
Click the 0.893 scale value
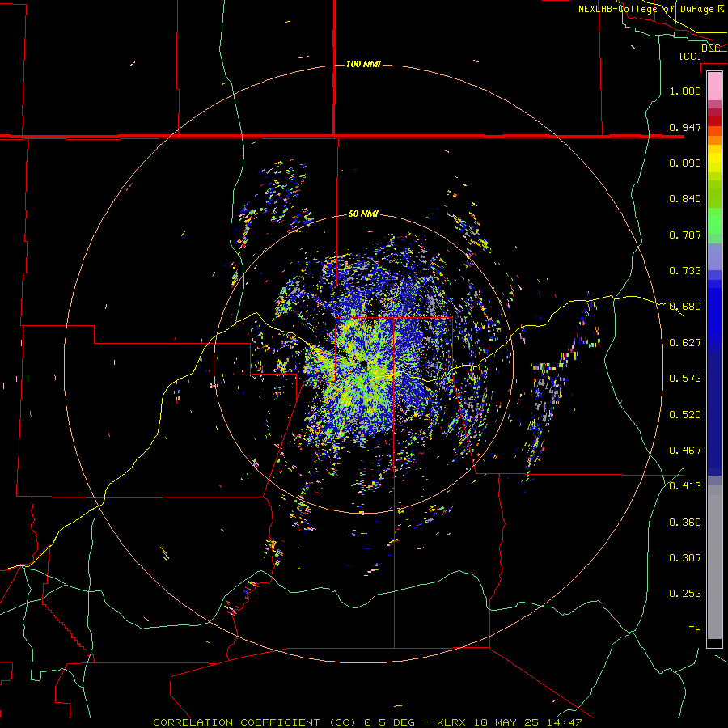click(685, 163)
